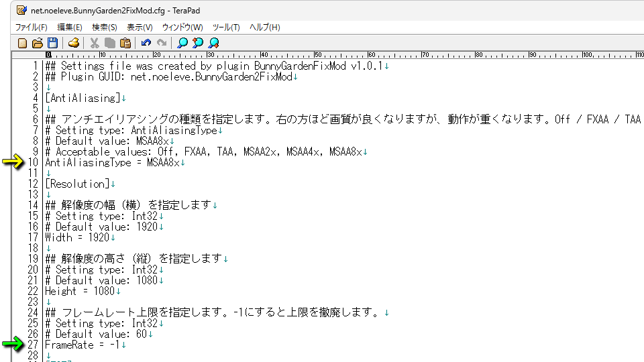
Task: Click the Find next magnifier icon
Action: click(214, 43)
